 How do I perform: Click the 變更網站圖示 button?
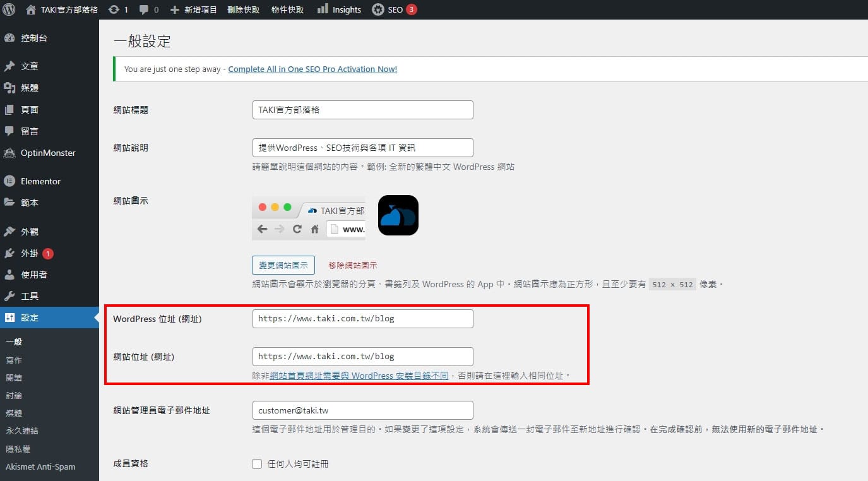click(x=283, y=265)
